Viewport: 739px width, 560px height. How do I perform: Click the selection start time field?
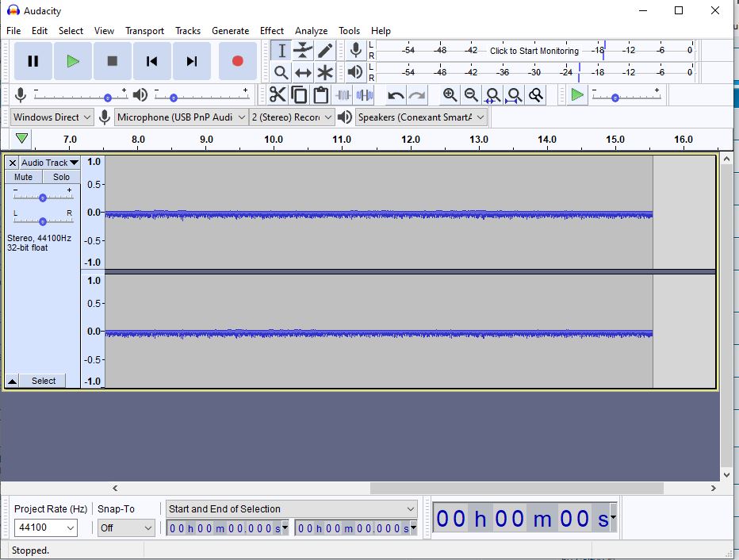227,528
